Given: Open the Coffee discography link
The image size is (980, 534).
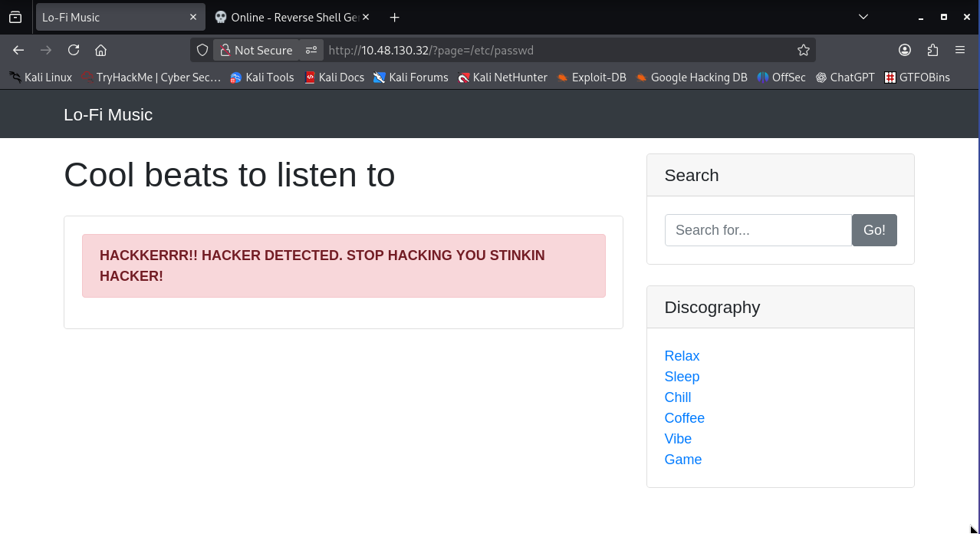Looking at the screenshot, I should coord(684,418).
